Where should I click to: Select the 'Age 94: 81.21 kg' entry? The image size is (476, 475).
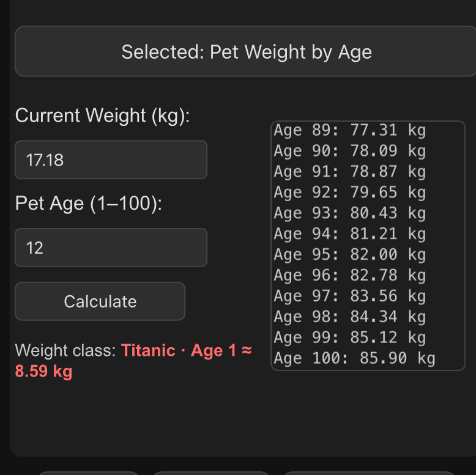tap(349, 234)
